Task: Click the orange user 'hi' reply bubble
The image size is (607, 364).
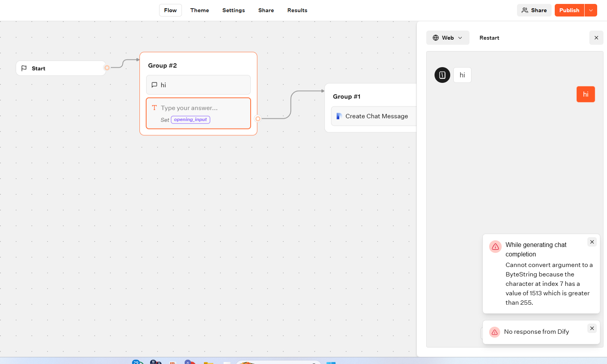Action: (586, 94)
